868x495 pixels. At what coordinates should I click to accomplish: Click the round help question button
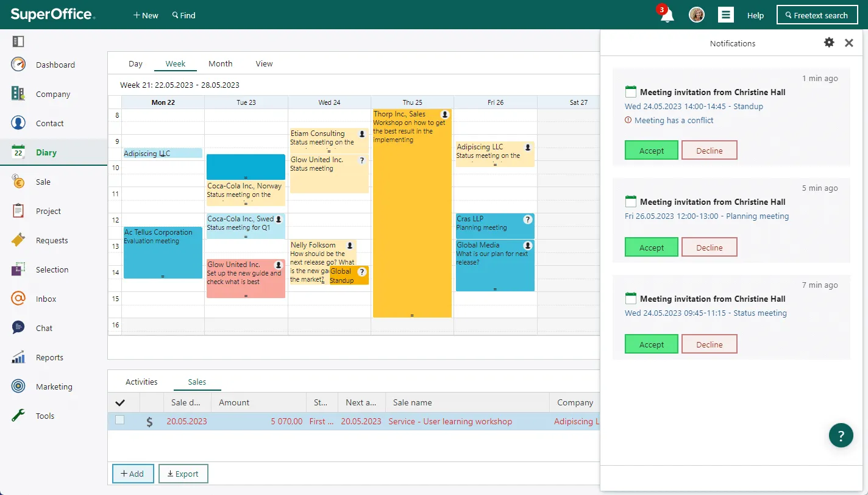841,435
